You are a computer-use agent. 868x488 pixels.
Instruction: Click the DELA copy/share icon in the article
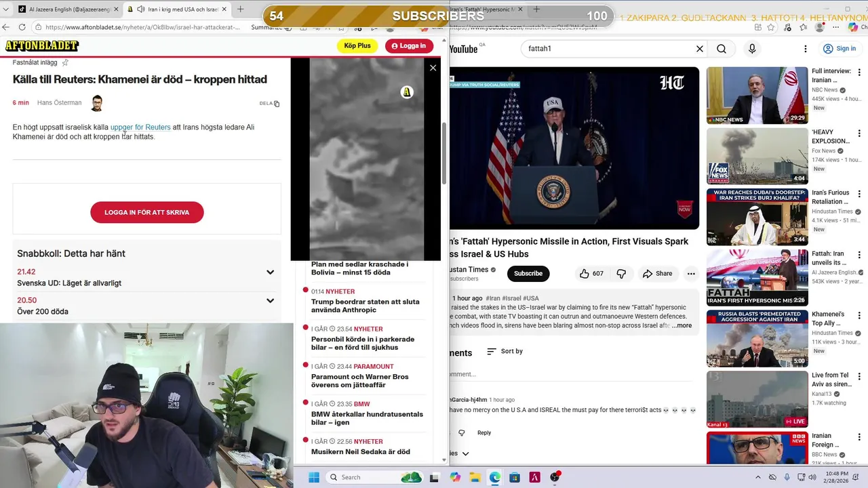277,104
